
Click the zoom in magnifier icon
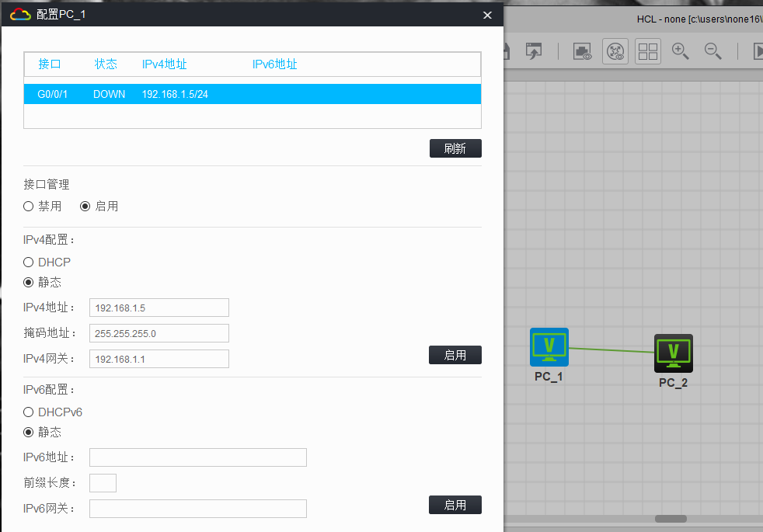click(681, 51)
